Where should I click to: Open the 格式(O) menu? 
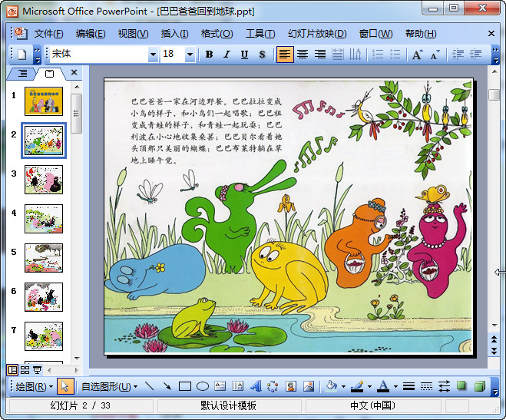(217, 34)
